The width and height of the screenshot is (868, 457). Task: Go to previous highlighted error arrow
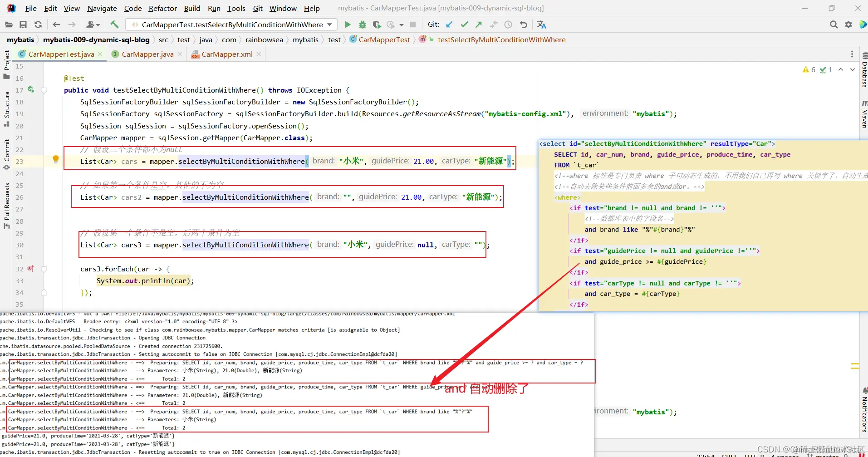coord(841,69)
